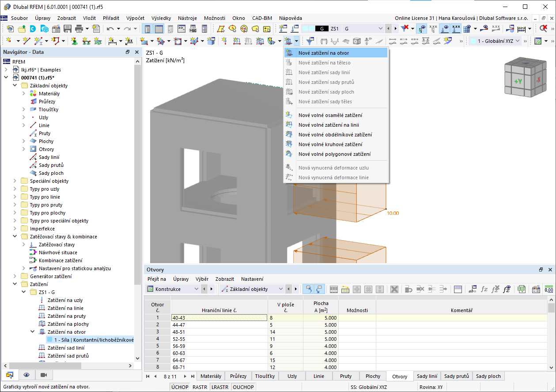Expand the Zatěžovací stavy tree node

pyautogui.click(x=24, y=245)
